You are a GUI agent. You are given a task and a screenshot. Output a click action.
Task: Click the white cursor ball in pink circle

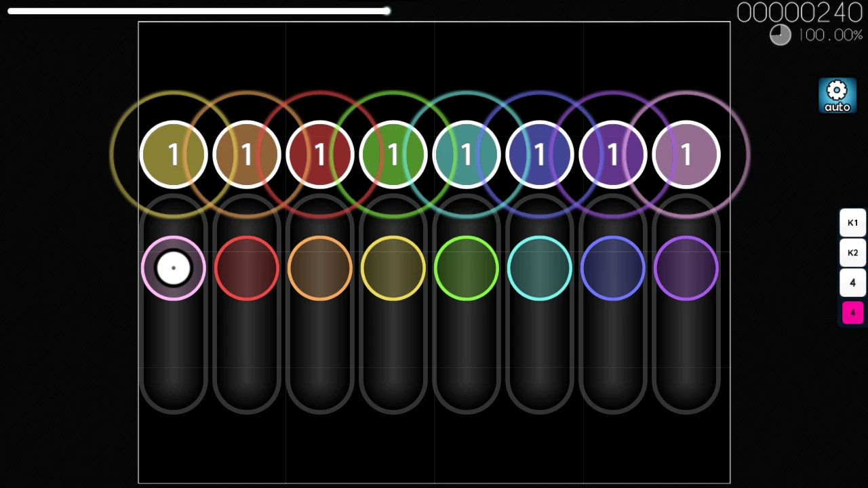[x=174, y=268]
